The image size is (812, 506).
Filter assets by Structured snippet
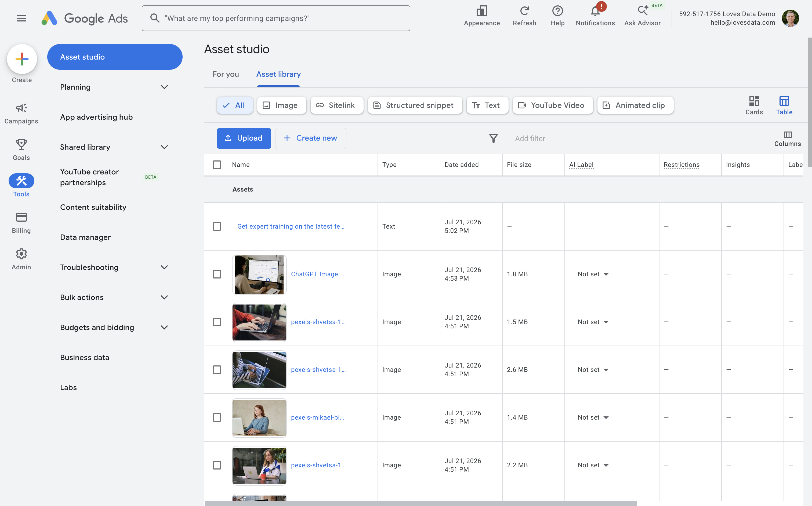pyautogui.click(x=415, y=105)
